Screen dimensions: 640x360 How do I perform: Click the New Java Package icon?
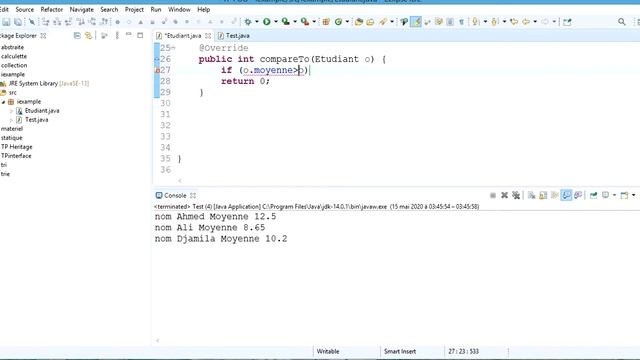pos(326,22)
